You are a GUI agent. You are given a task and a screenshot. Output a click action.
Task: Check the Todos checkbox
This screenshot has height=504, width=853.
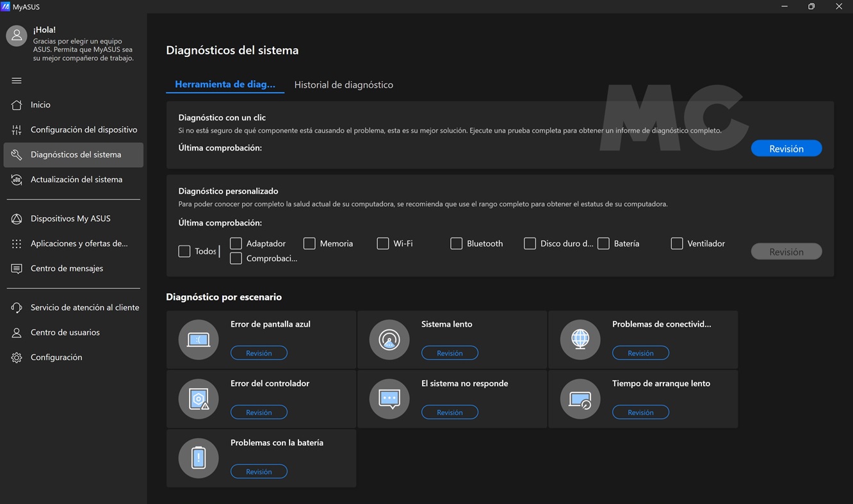pyautogui.click(x=184, y=252)
